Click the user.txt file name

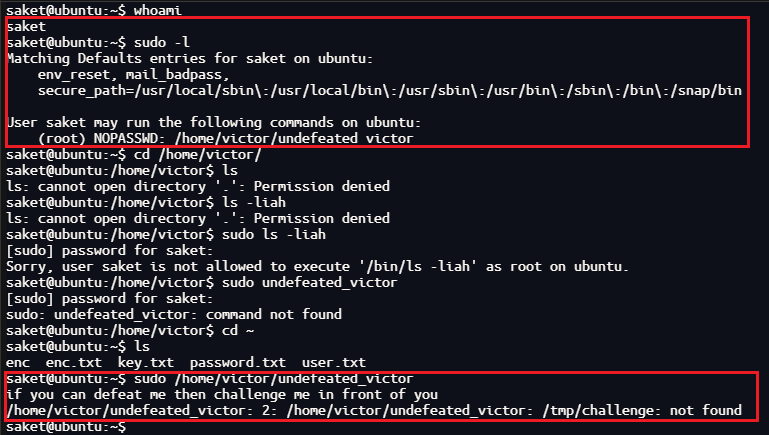pyautogui.click(x=331, y=362)
